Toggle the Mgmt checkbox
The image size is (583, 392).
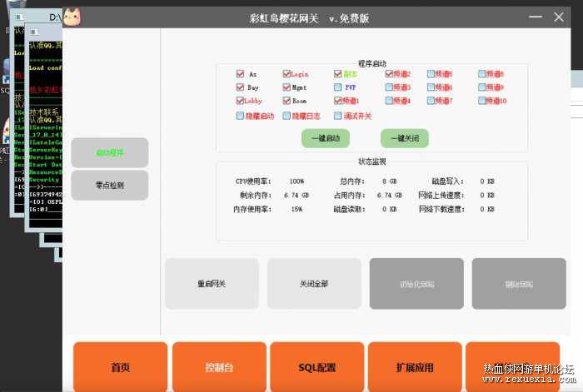tap(287, 87)
